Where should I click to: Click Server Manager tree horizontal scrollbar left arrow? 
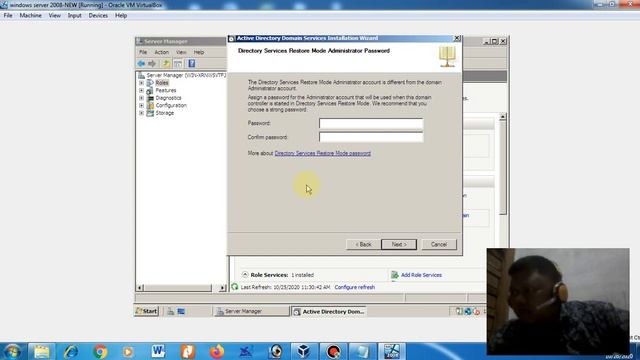140,288
